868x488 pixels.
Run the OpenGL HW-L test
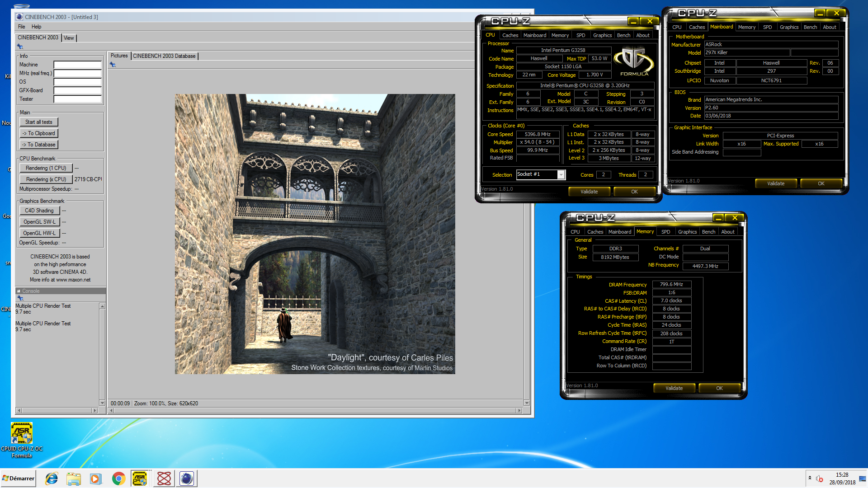(x=39, y=233)
